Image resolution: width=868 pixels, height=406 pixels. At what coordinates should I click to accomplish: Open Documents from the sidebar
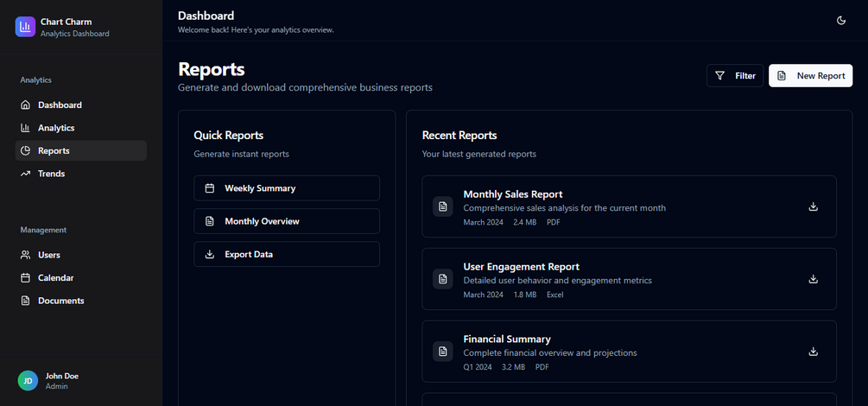(x=60, y=301)
